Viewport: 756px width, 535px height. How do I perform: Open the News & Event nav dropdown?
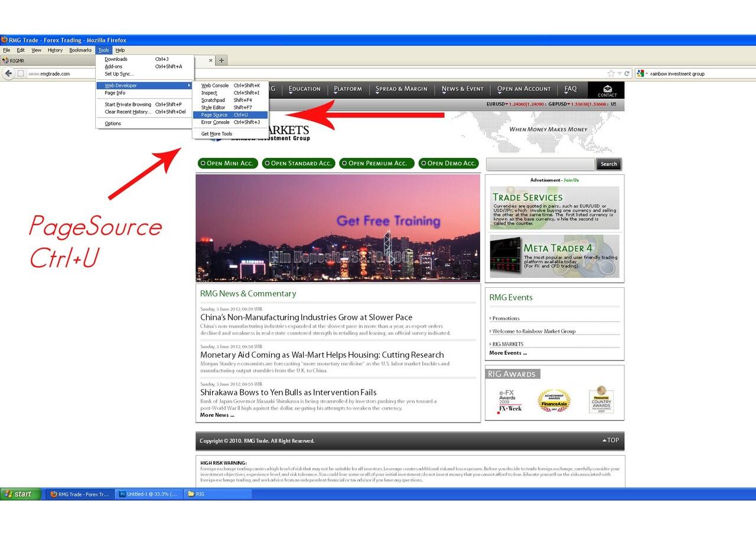(x=462, y=89)
